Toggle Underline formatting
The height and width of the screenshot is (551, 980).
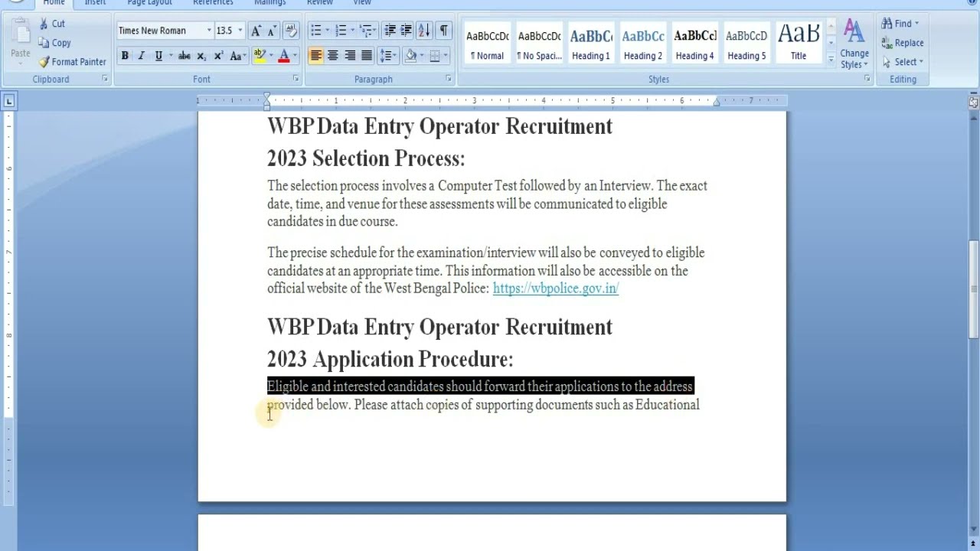coord(158,56)
